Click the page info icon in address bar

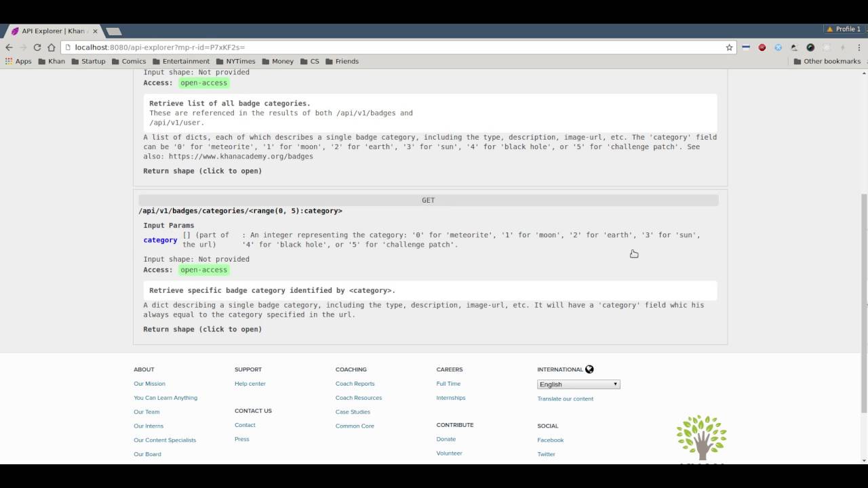[x=68, y=47]
